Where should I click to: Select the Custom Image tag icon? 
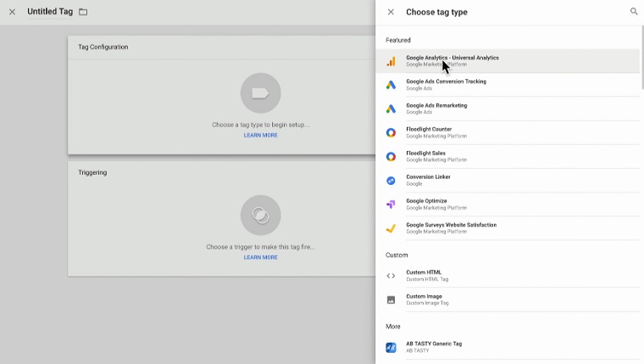[391, 300]
